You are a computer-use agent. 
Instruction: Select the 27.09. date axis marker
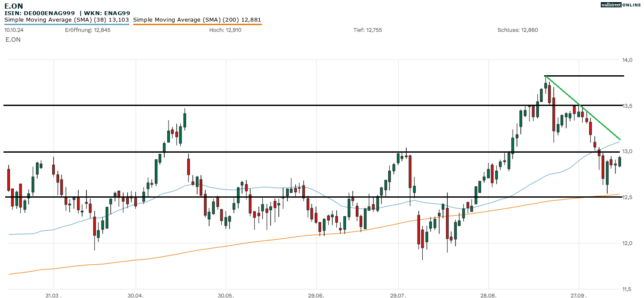pyautogui.click(x=579, y=295)
